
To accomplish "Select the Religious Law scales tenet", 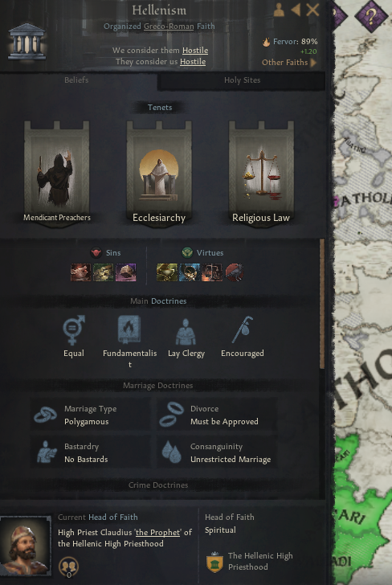I will [261, 173].
